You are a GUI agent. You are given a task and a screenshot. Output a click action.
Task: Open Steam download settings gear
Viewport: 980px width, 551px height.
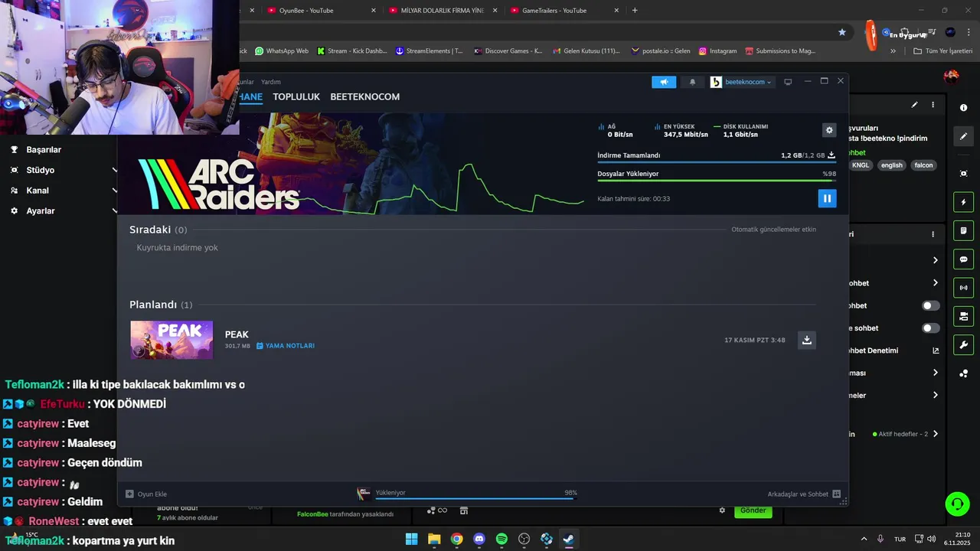[829, 130]
